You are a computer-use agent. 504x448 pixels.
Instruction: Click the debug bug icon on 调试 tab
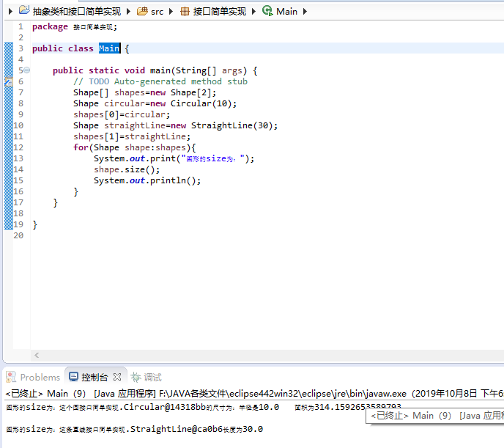(x=136, y=377)
